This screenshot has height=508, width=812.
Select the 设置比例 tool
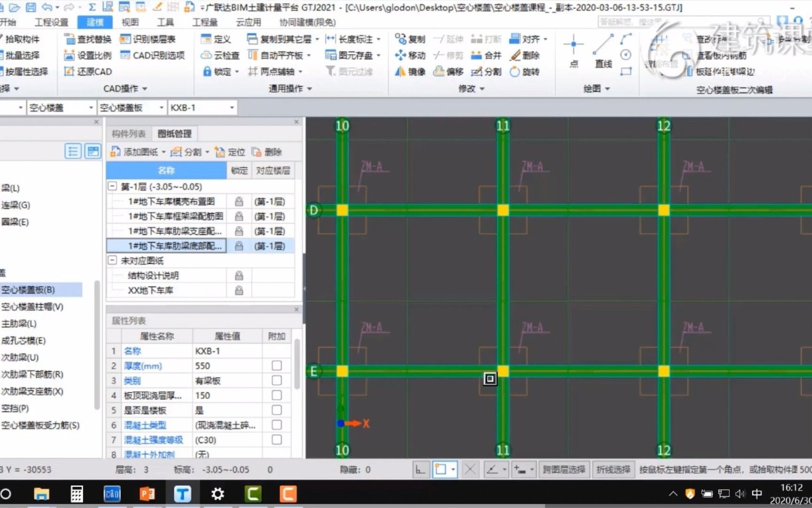pos(88,56)
